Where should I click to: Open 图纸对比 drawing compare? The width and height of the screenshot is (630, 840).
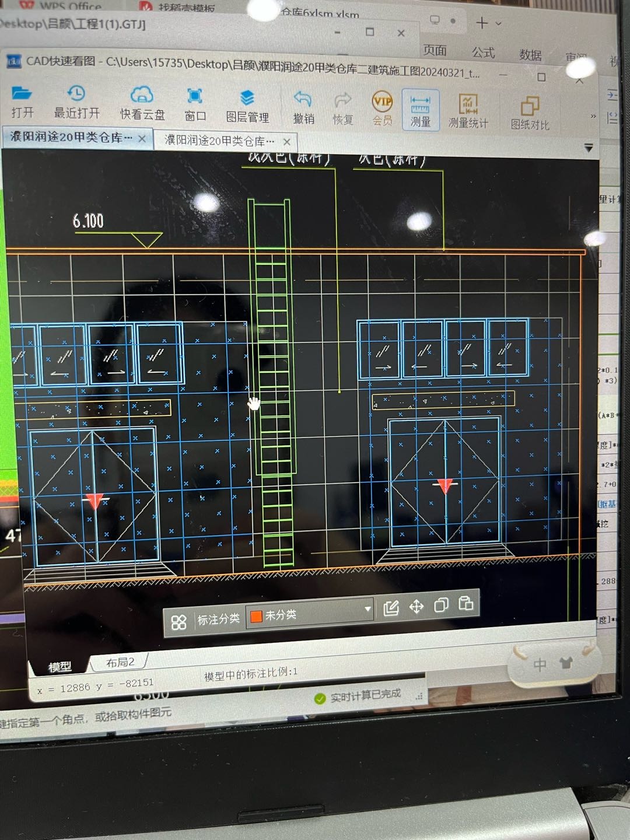tap(530, 114)
